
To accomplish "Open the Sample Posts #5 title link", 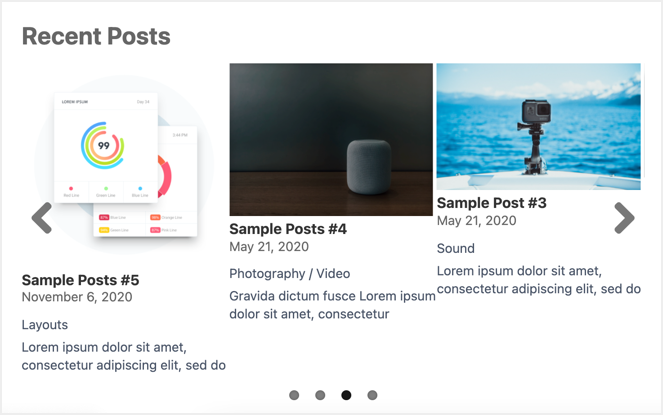I will 80,280.
